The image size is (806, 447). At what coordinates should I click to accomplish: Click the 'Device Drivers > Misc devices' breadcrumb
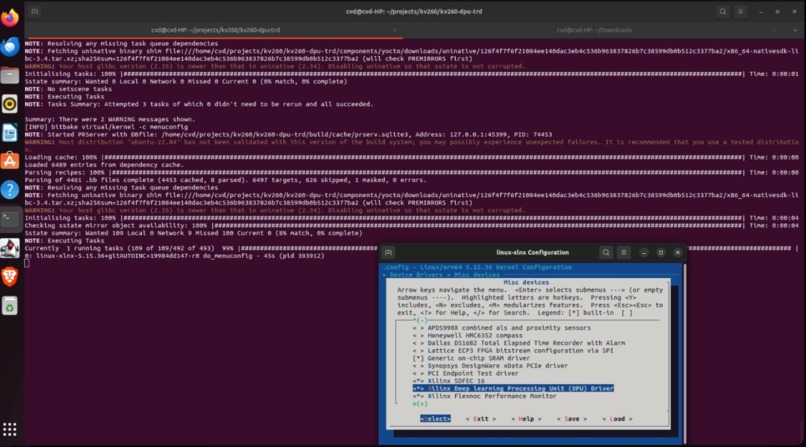(x=441, y=275)
